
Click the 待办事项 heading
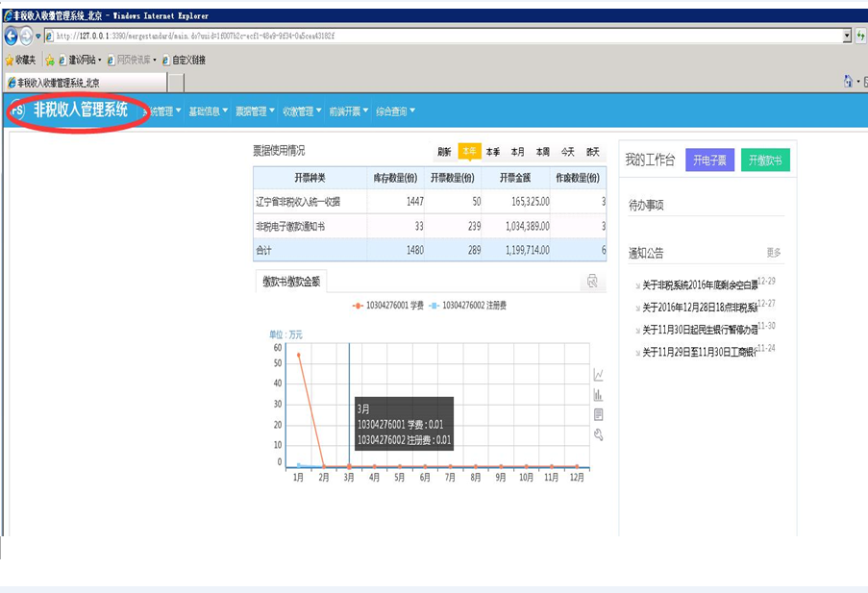(646, 206)
